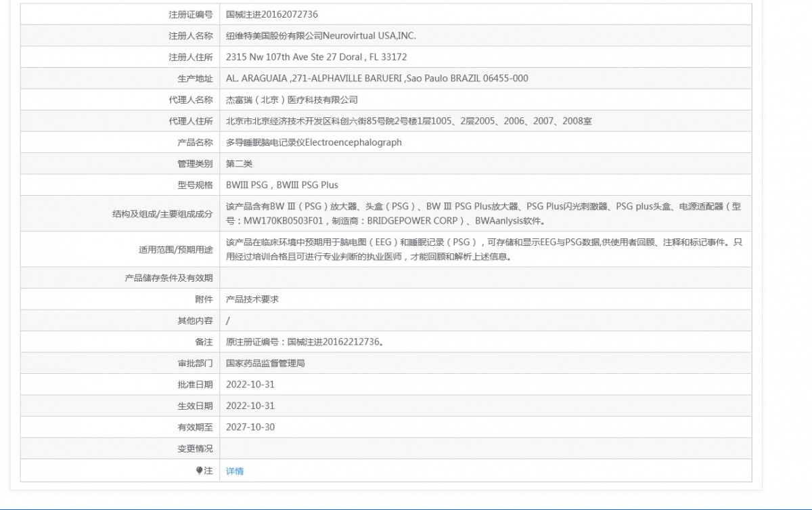The image size is (812, 510).
Task: Select 2022-10-31 in the 生效日期 row
Action: tap(250, 406)
